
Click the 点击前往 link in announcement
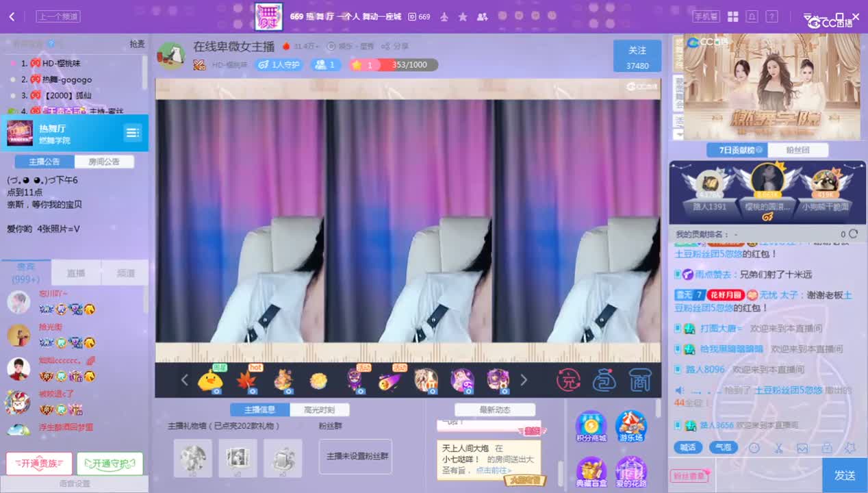pos(494,470)
